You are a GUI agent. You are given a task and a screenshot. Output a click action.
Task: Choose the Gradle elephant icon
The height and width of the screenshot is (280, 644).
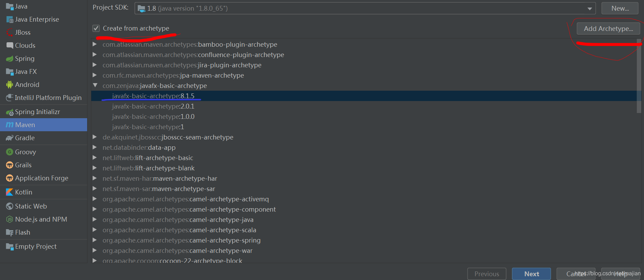pyautogui.click(x=10, y=138)
